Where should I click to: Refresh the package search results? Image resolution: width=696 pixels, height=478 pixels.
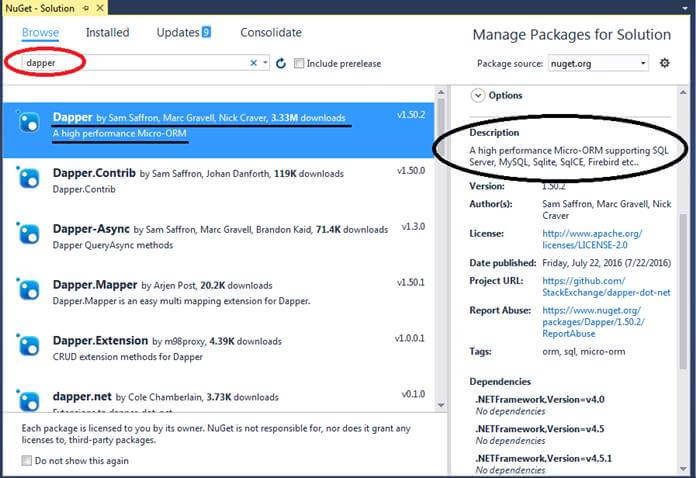point(281,63)
